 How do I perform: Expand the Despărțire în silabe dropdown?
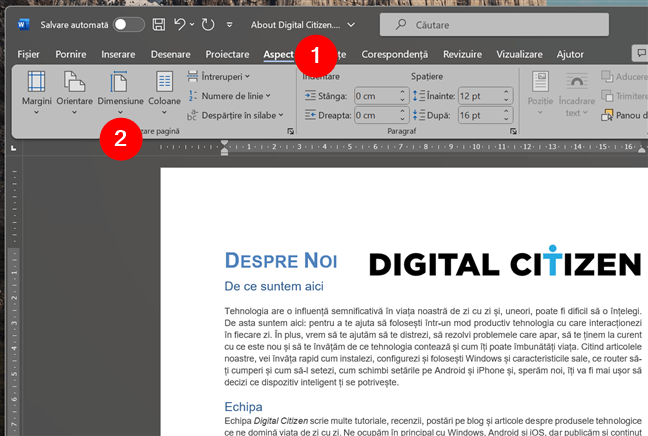236,115
